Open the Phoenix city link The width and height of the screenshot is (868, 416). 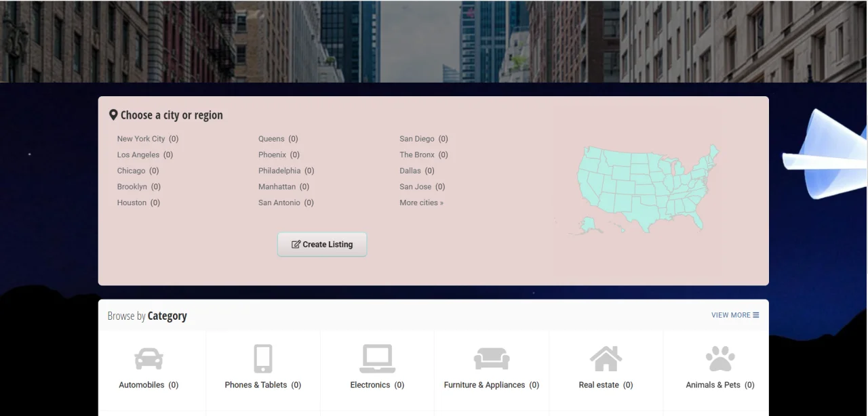coord(273,154)
